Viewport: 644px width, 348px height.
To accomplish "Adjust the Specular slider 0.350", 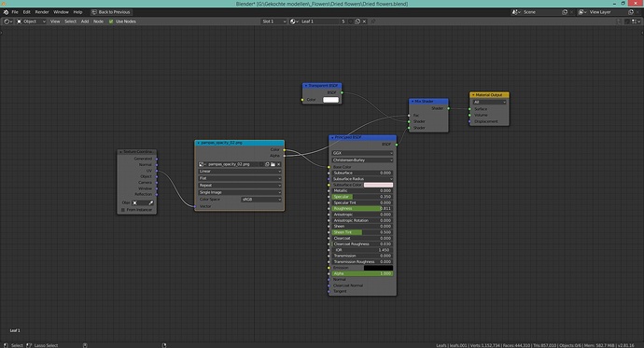I will tap(362, 197).
